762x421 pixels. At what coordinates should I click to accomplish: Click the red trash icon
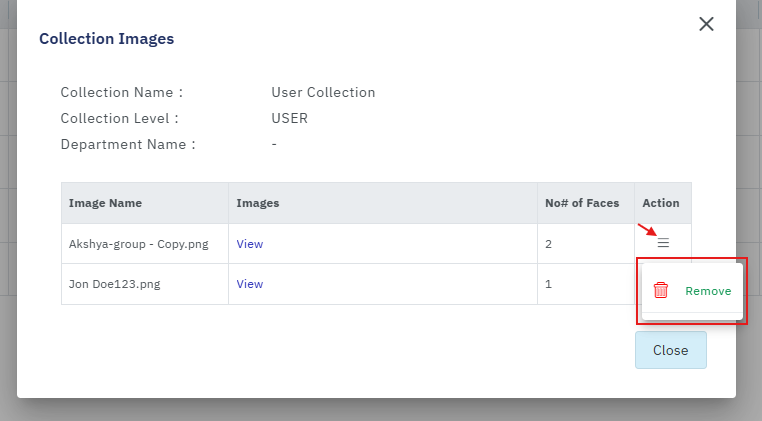tap(661, 291)
